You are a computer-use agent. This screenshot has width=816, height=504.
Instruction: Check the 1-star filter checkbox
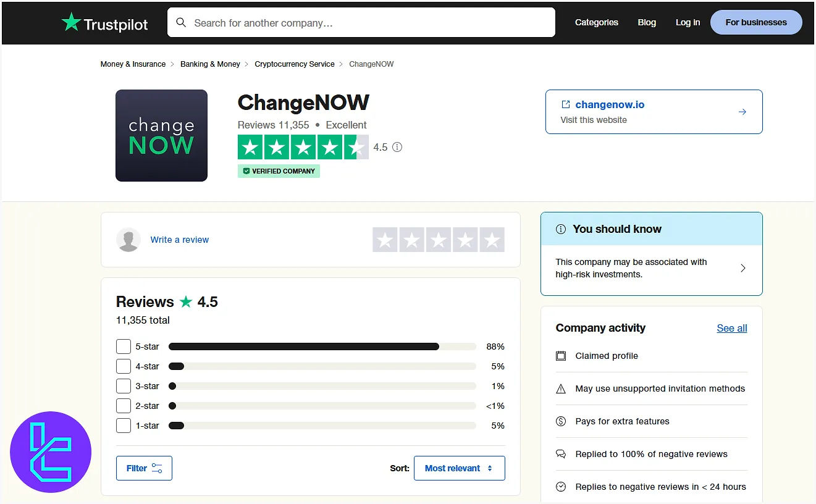[124, 426]
